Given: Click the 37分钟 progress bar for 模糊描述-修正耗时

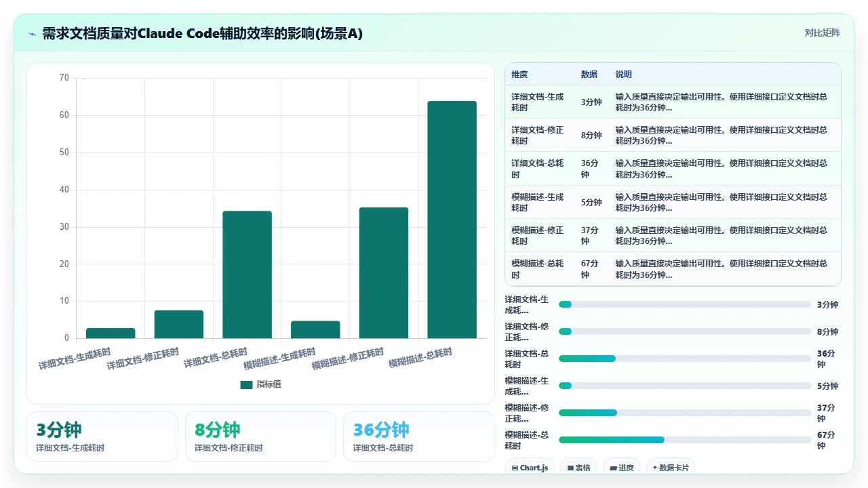Looking at the screenshot, I should pyautogui.click(x=685, y=413).
